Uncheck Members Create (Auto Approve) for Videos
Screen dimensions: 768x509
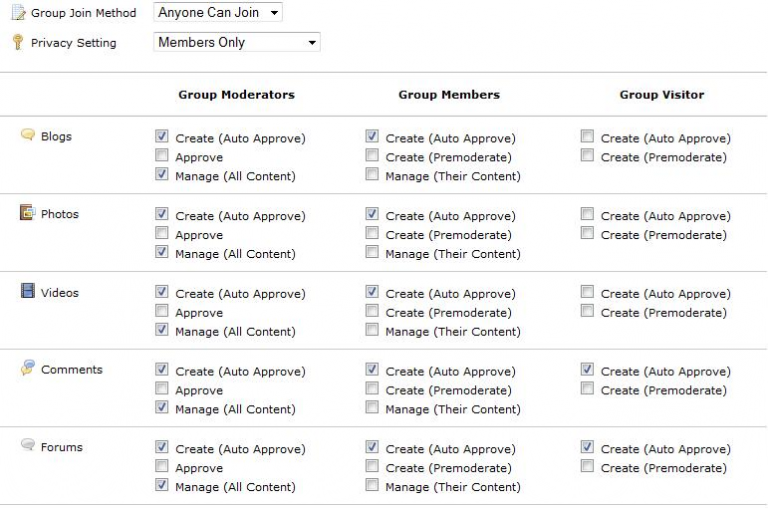pyautogui.click(x=372, y=292)
